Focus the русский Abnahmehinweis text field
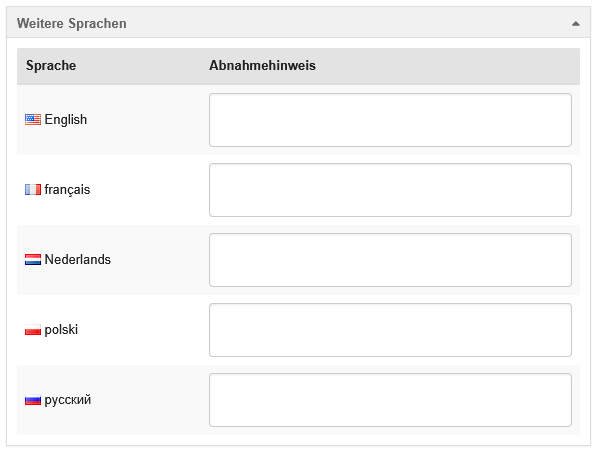Viewport: 600px width, 453px height. point(390,400)
